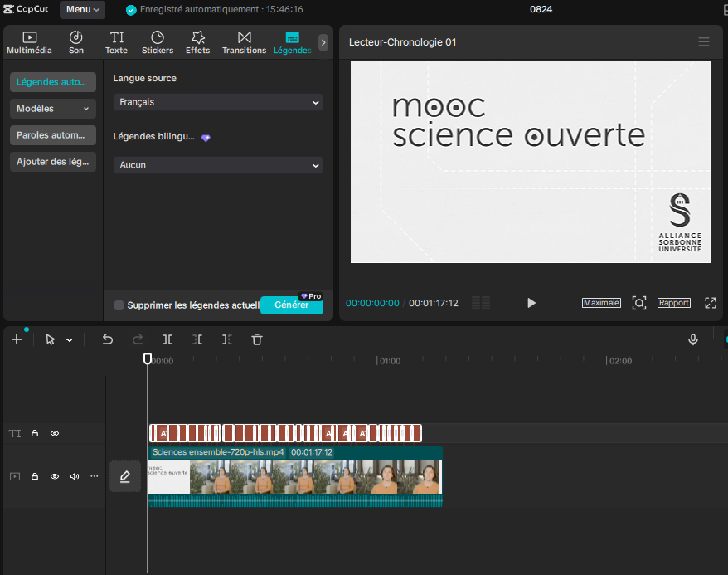Image resolution: width=728 pixels, height=575 pixels.
Task: Open the Texte tab
Action: point(117,42)
